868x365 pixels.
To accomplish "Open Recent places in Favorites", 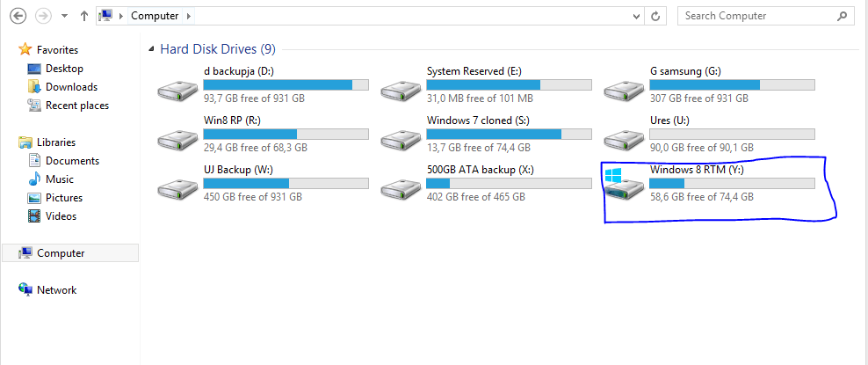I will 77,106.
